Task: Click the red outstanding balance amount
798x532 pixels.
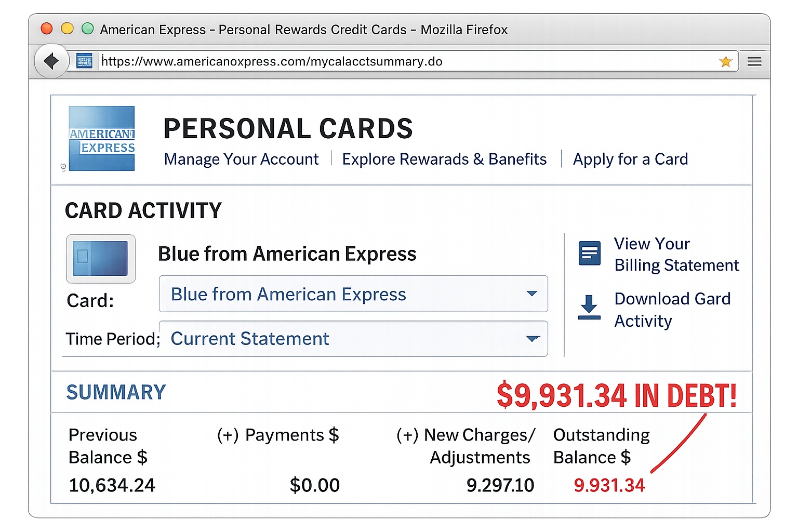Action: click(x=609, y=485)
